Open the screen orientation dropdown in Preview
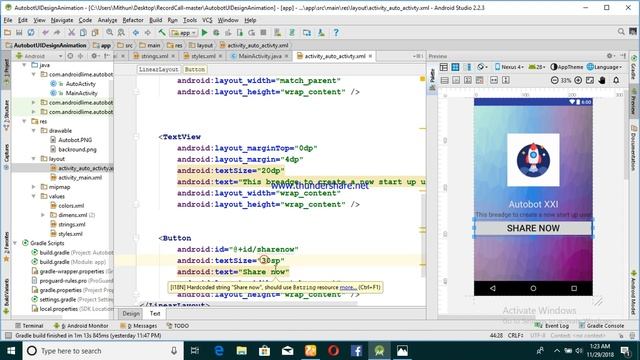640x360 pixels. (x=482, y=67)
